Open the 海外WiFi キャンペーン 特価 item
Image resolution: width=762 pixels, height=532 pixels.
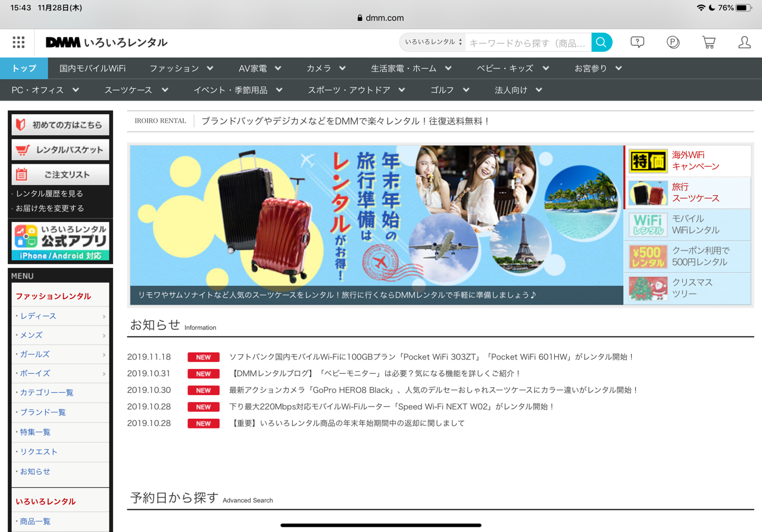click(x=688, y=161)
